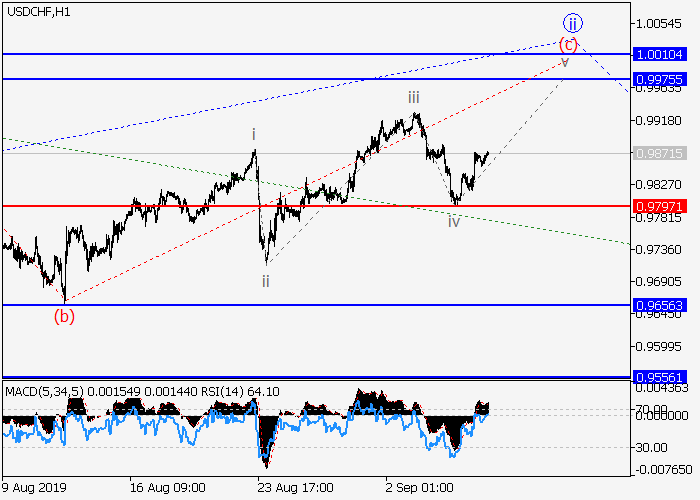Viewport: 700px width, 500px height.
Task: Select the wave iv label below the dip
Action: 453,220
